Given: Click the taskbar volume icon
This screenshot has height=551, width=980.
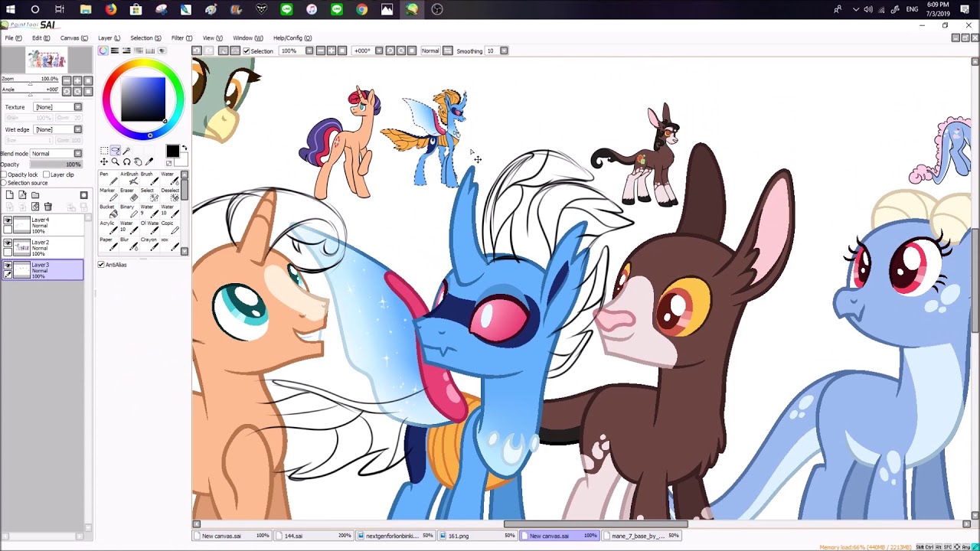Looking at the screenshot, I should [x=868, y=9].
